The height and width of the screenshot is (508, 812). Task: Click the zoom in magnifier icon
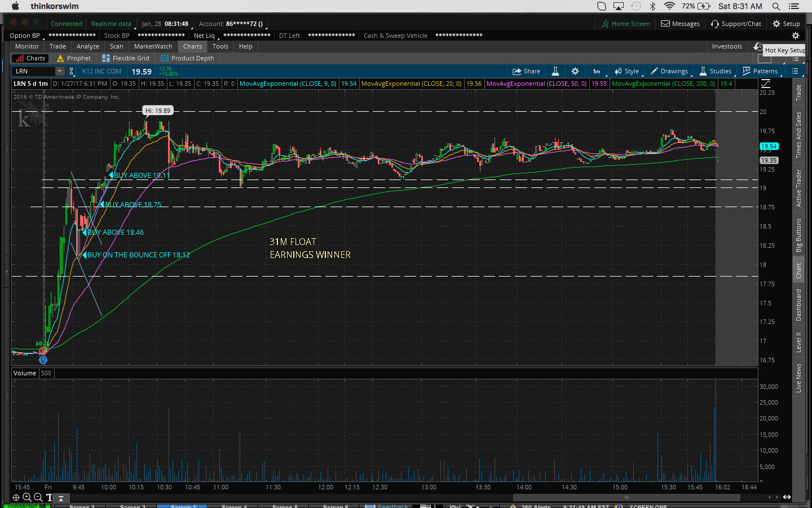click(27, 497)
